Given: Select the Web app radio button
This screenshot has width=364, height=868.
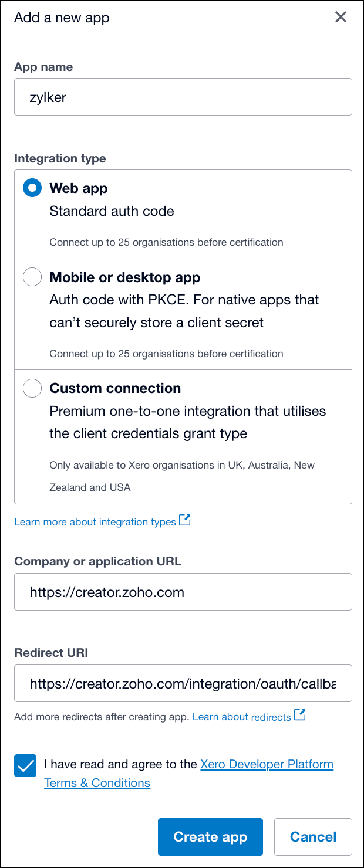Looking at the screenshot, I should 32,188.
